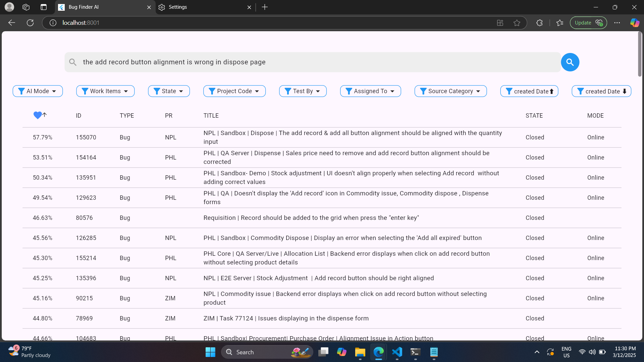Open File Explorer from taskbar

(x=360, y=352)
